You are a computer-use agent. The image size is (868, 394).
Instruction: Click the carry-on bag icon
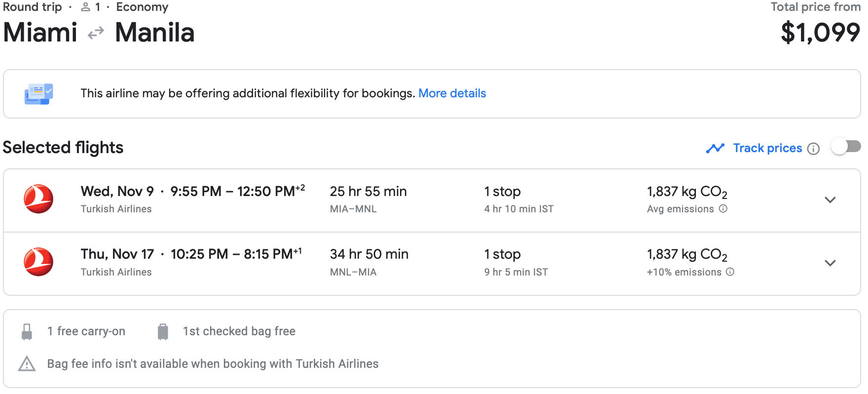[27, 332]
